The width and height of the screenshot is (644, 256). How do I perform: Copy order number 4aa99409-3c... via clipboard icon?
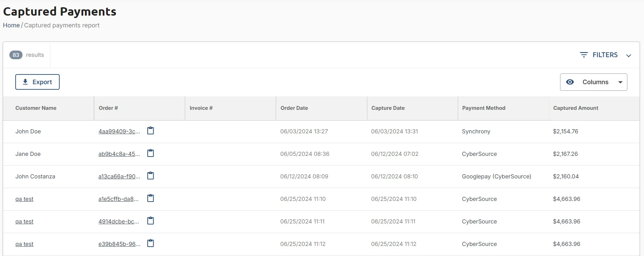pyautogui.click(x=151, y=131)
